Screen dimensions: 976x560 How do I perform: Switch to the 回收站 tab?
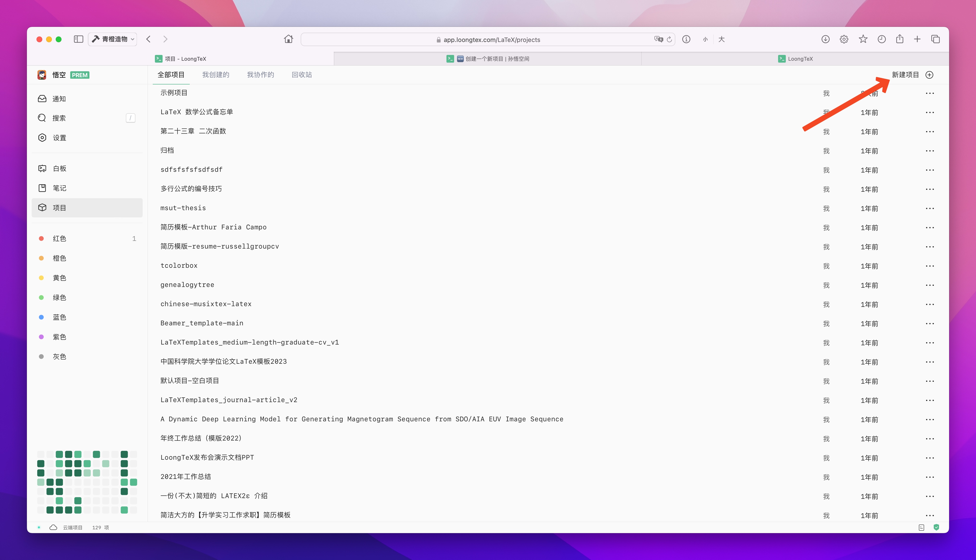(302, 75)
